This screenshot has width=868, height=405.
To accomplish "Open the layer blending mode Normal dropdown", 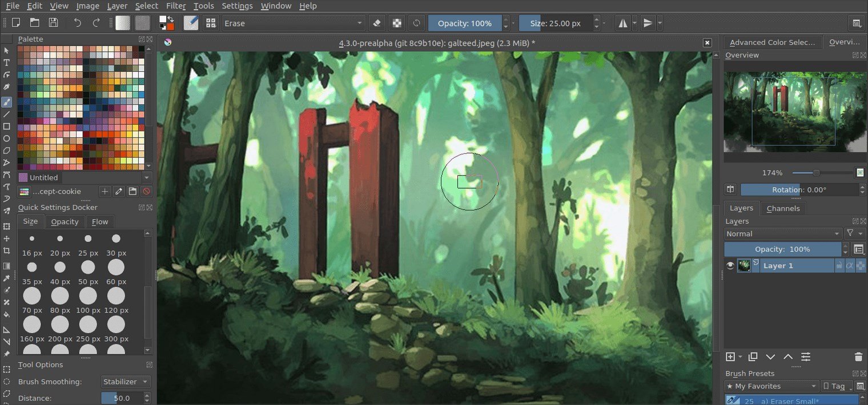I will [x=783, y=233].
